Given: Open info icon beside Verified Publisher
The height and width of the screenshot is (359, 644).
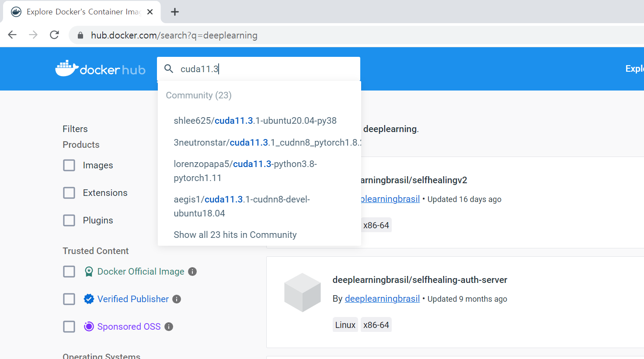Looking at the screenshot, I should click(x=177, y=299).
